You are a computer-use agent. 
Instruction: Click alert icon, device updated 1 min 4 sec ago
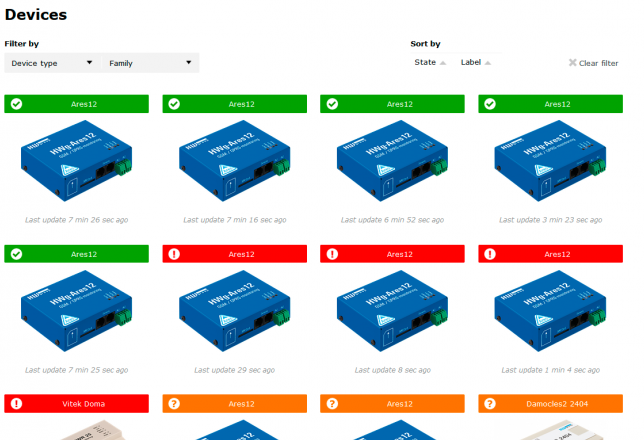point(490,254)
